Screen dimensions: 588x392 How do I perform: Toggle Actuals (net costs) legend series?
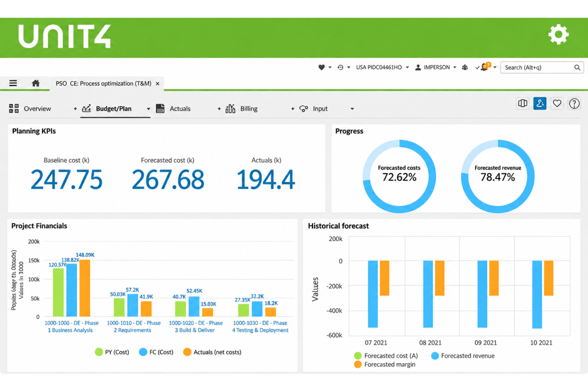coord(212,352)
